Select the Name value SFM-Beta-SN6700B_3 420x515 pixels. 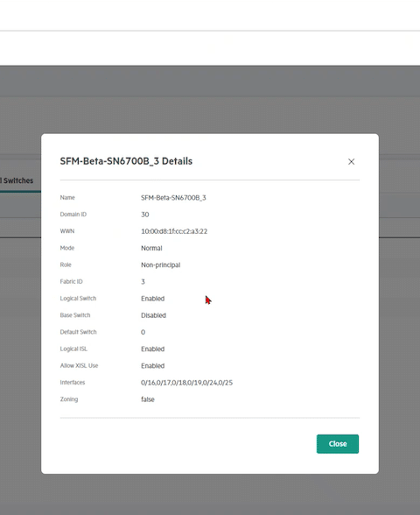[x=173, y=198]
